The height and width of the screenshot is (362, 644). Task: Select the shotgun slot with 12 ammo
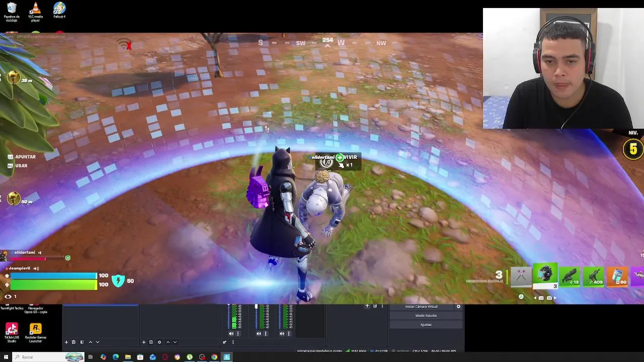(x=570, y=277)
